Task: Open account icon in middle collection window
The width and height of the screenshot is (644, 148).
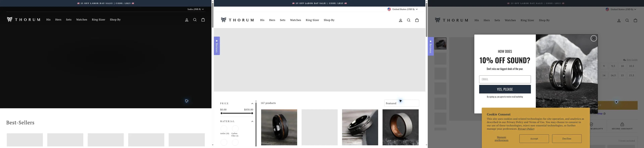Action: (400, 20)
